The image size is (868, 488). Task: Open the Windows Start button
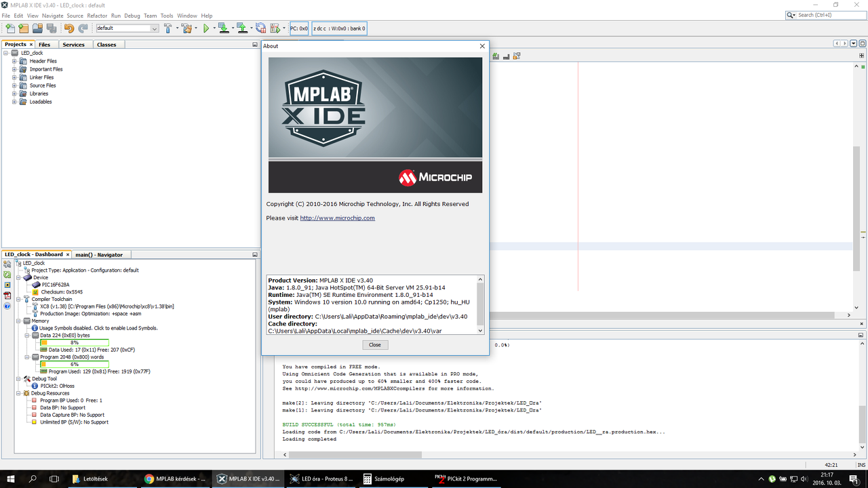click(x=11, y=479)
